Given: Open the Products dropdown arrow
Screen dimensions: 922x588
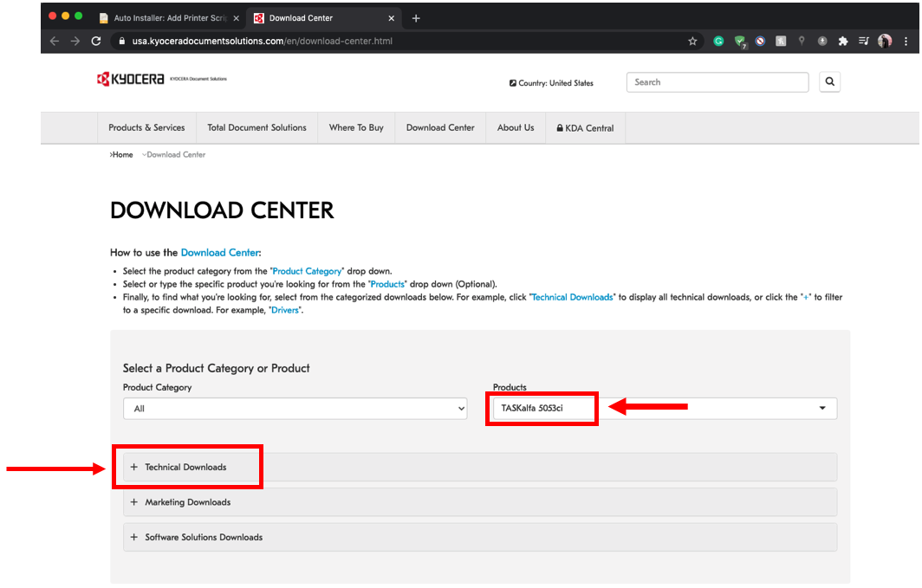Looking at the screenshot, I should (821, 409).
